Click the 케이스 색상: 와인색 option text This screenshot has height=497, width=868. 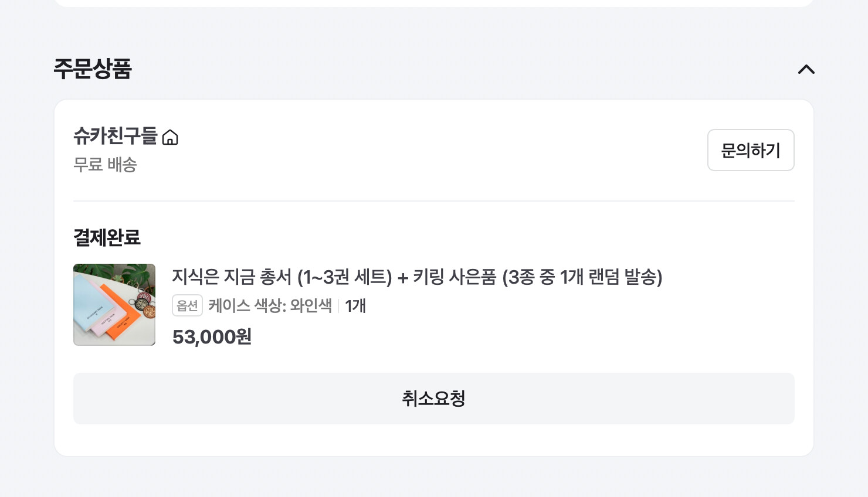click(270, 305)
